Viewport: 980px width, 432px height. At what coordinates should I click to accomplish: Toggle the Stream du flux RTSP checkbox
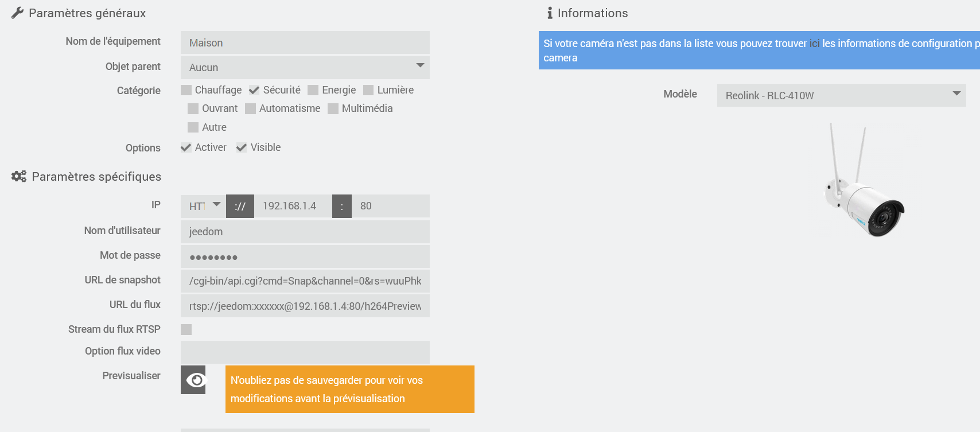tap(186, 329)
